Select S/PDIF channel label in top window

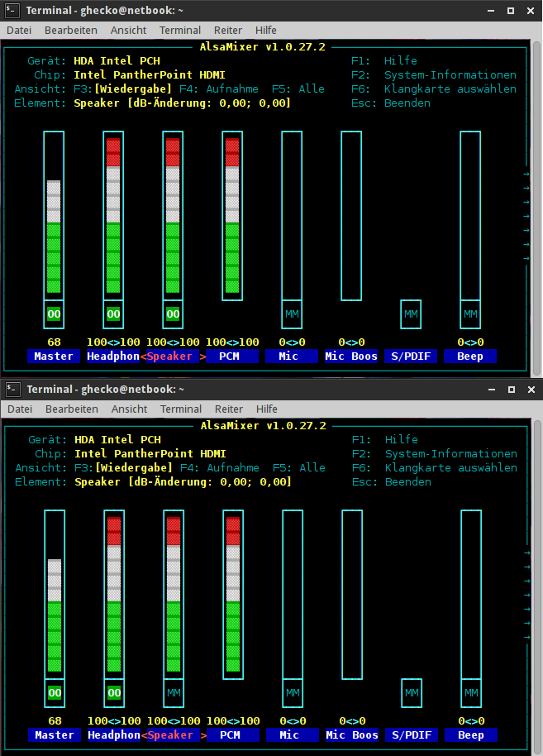[411, 356]
